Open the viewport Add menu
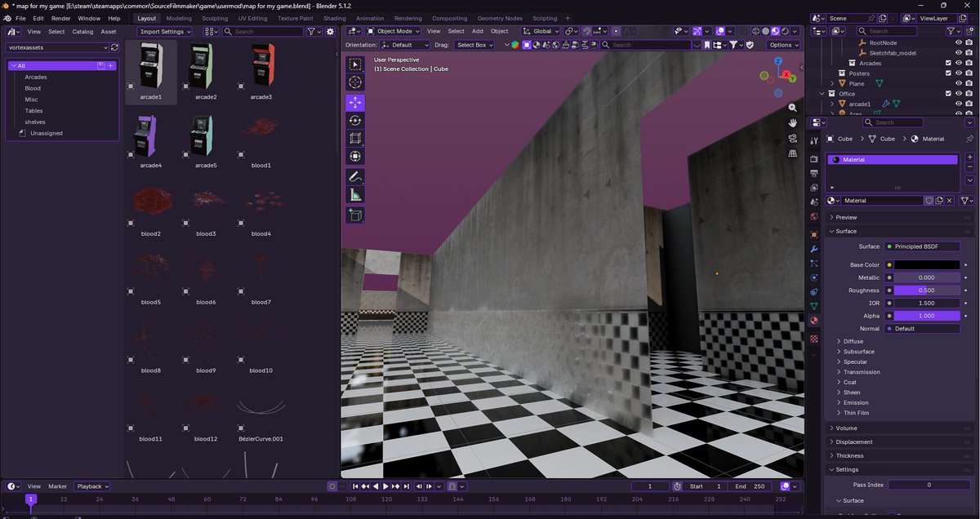Screen dimensions: 980x519 pos(477,31)
